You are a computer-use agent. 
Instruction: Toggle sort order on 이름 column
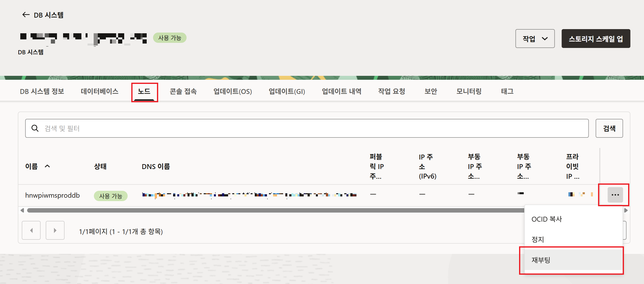pos(47,166)
